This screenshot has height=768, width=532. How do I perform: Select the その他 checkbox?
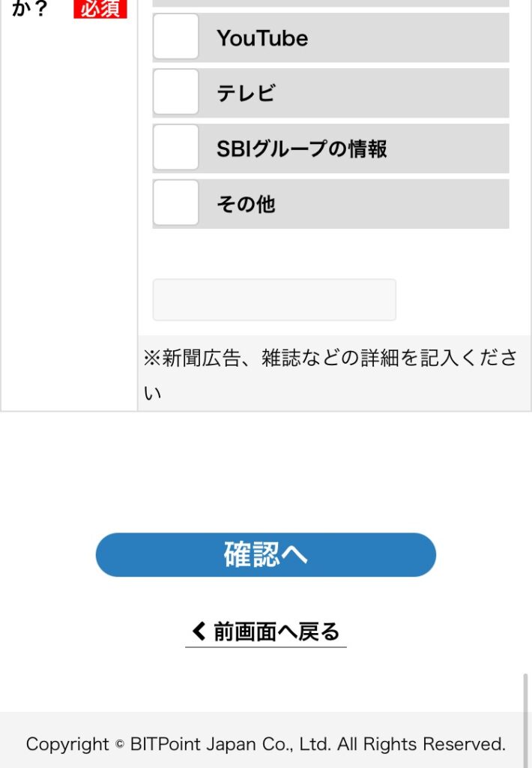176,203
